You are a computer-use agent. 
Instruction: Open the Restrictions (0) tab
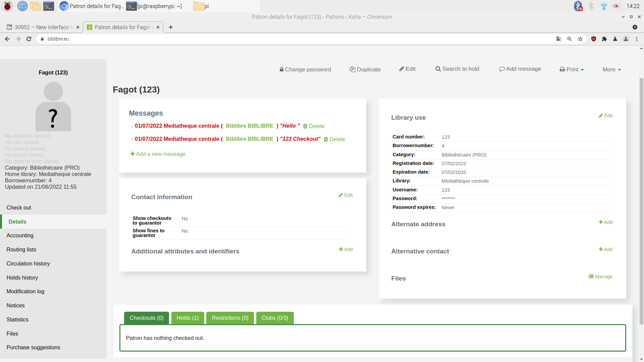click(230, 318)
